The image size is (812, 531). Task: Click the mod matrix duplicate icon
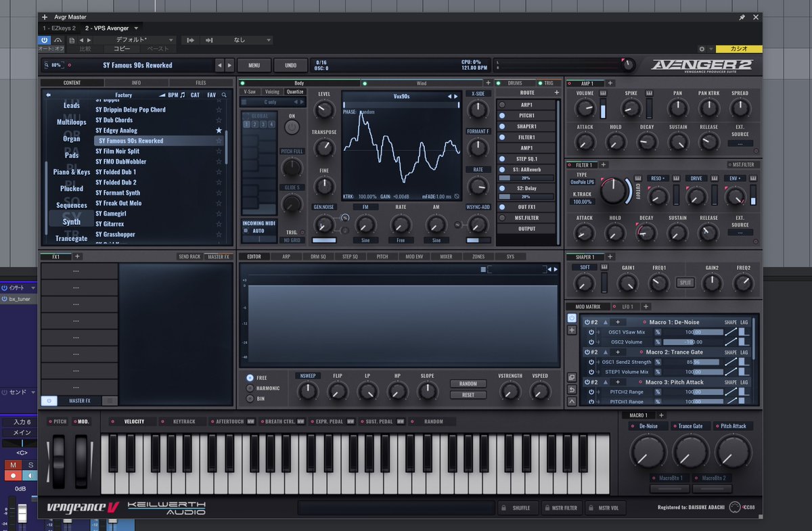pos(572,377)
